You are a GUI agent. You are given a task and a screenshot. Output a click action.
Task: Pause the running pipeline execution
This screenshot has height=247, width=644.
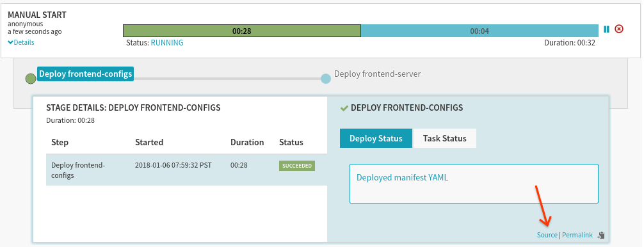[607, 29]
